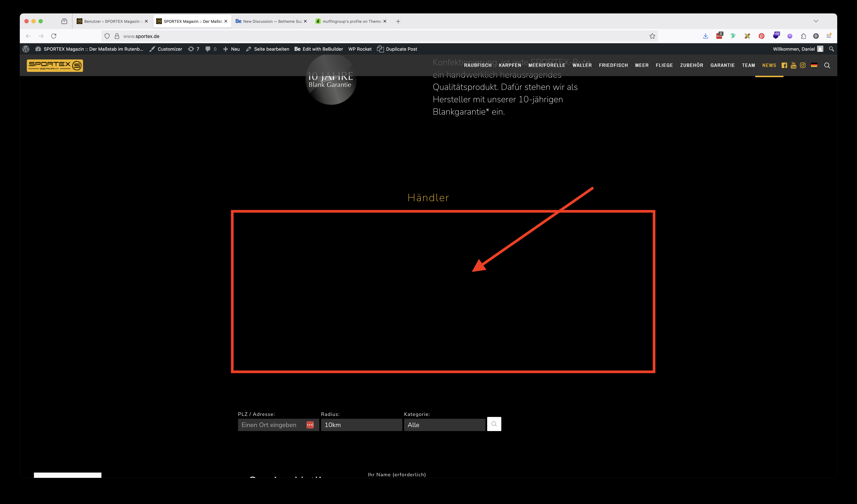Open the browser downloads panel
Viewport: 857px width, 504px height.
tap(705, 36)
